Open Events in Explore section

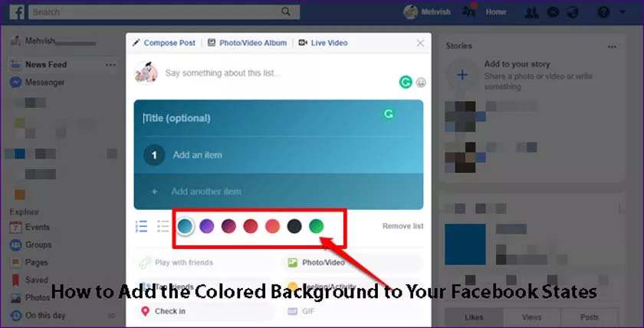(x=38, y=227)
